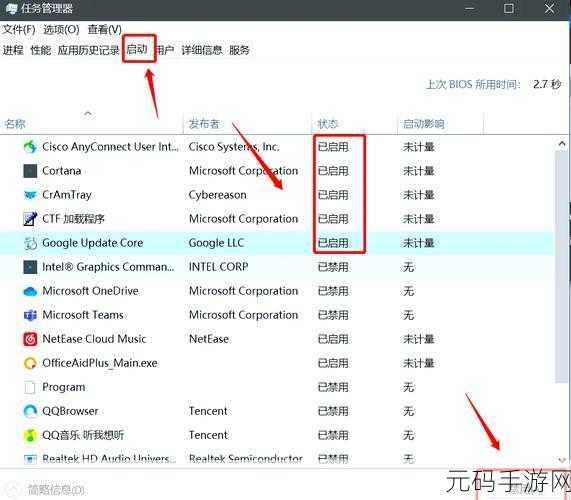This screenshot has width=571, height=500.
Task: Sort by the 名称 column header
Action: coord(15,124)
